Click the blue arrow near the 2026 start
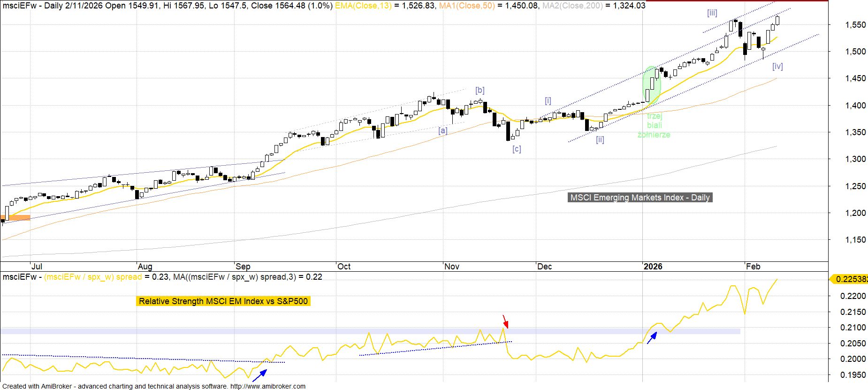This screenshot has height=390, width=868. [652, 337]
